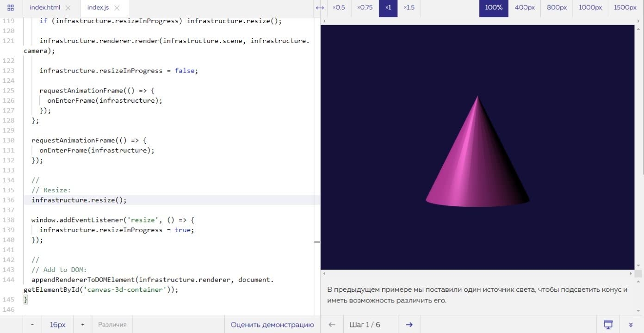Viewport: 644px width, 333px height.
Task: Click the description paragraph text
Action: [477, 295]
